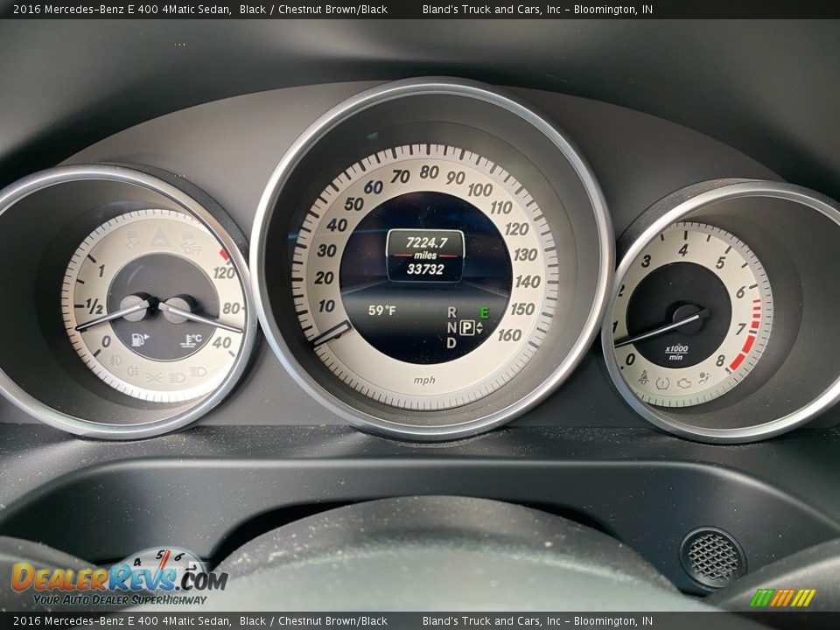Click the speedometer needle
The height and width of the screenshot is (630, 840).
point(332,332)
